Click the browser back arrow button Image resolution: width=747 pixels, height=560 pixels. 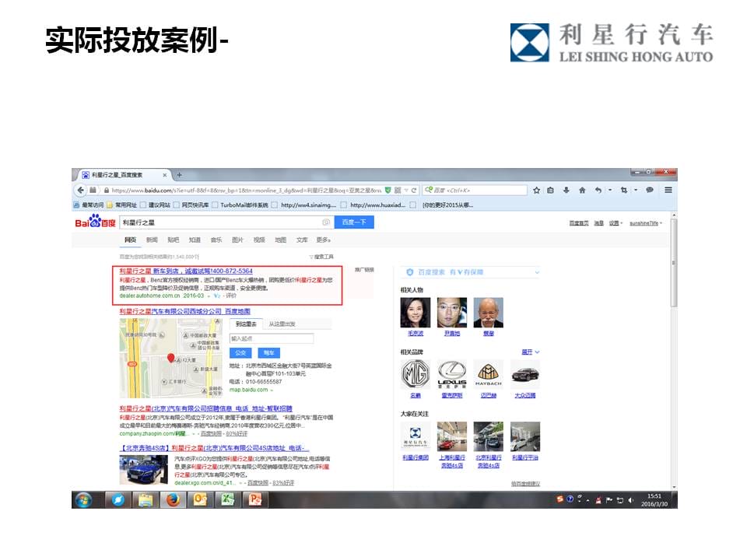pos(80,190)
